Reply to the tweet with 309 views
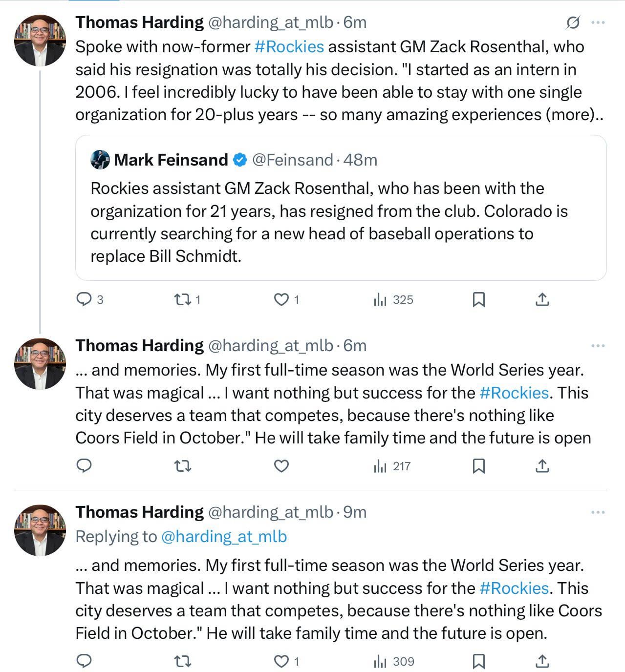Screen dimensions: 625x672 coord(85,661)
